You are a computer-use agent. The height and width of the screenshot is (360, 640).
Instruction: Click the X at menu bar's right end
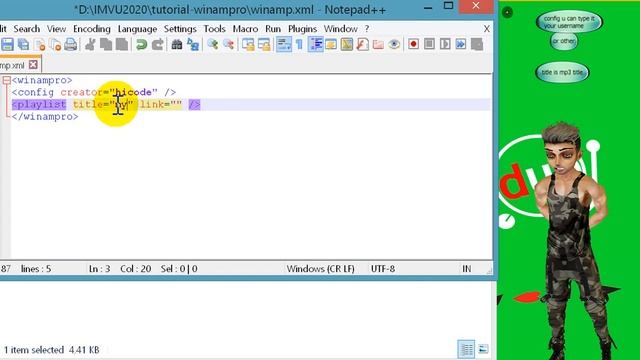click(487, 29)
